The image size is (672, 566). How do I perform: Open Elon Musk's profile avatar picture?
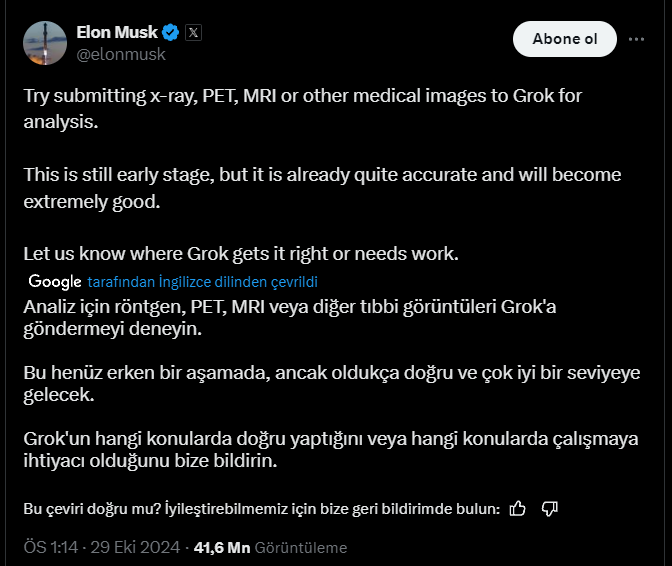point(46,43)
